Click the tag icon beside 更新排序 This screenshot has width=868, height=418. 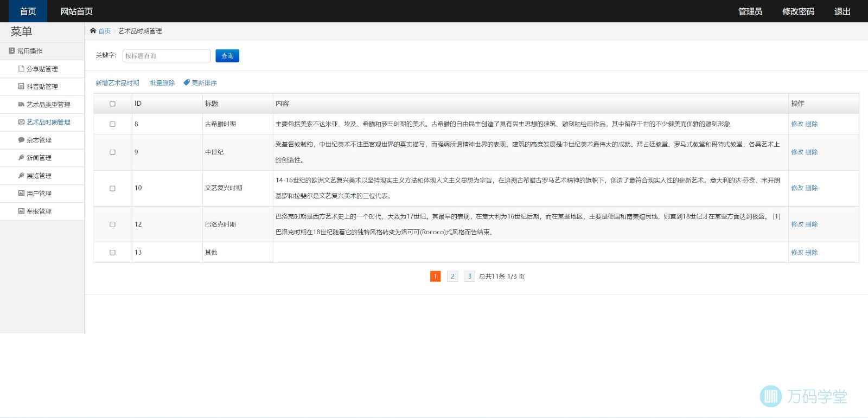[x=187, y=82]
